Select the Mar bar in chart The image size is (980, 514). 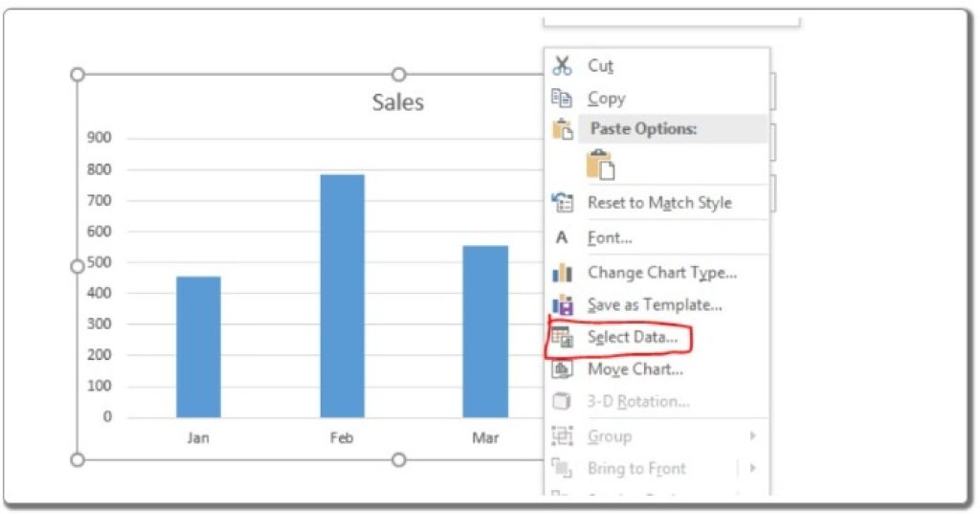coord(485,331)
